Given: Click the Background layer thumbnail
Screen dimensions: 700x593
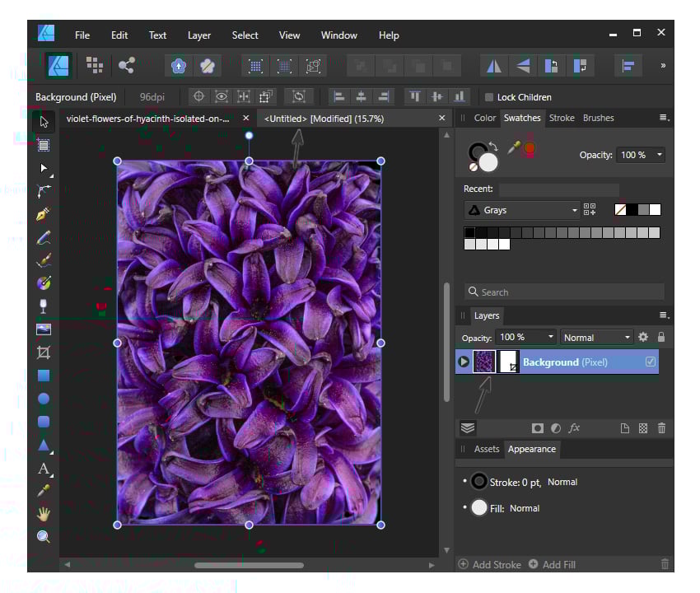Looking at the screenshot, I should [485, 362].
